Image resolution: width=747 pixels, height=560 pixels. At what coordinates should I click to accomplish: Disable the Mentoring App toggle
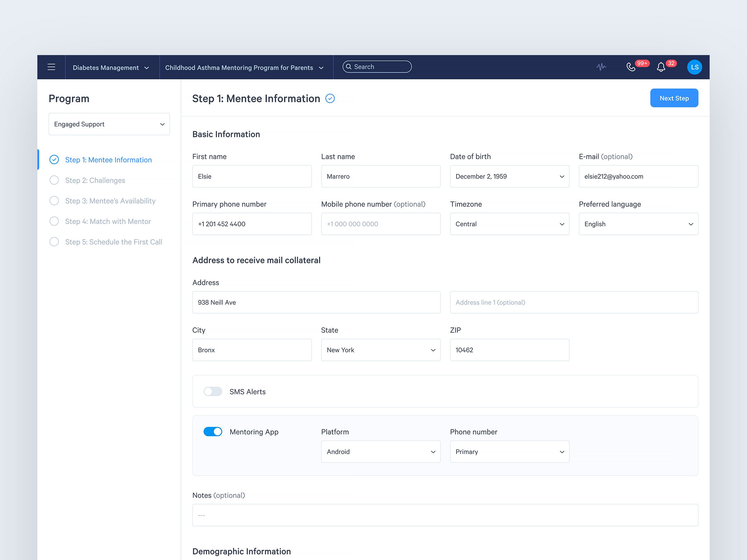(213, 432)
